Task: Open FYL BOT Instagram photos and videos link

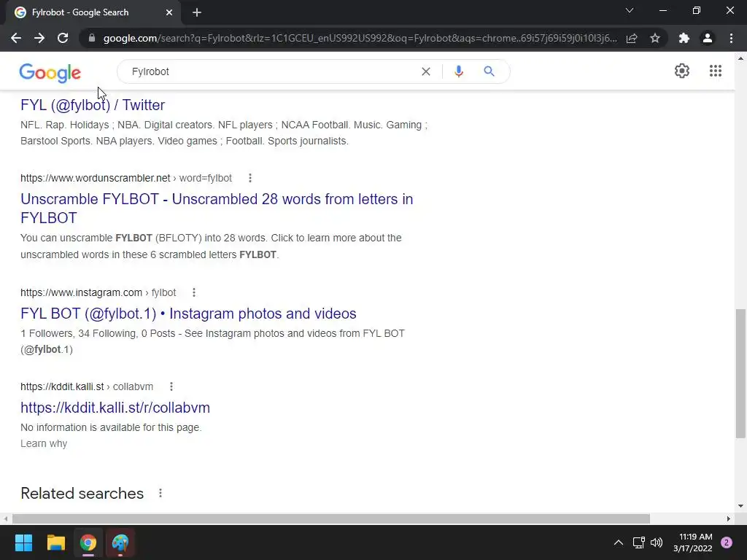Action: pyautogui.click(x=188, y=314)
